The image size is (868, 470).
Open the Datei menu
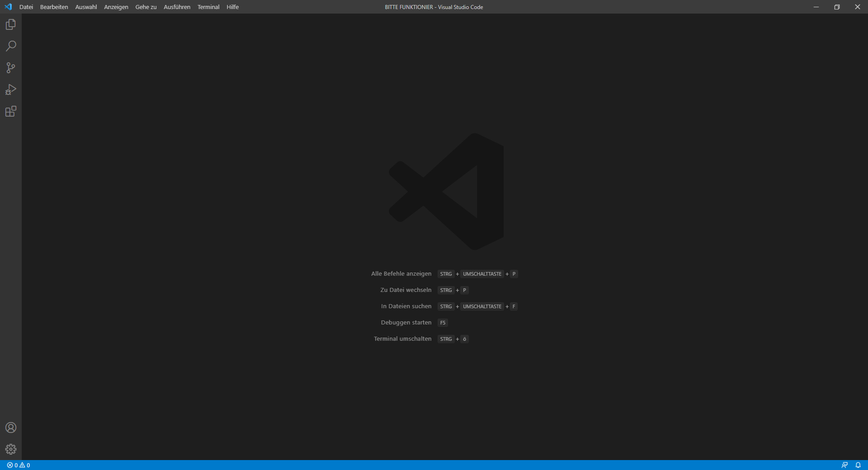(26, 7)
